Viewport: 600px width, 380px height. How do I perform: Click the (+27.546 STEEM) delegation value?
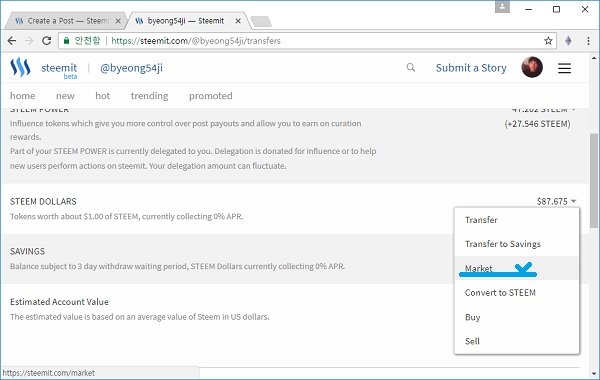pos(537,124)
